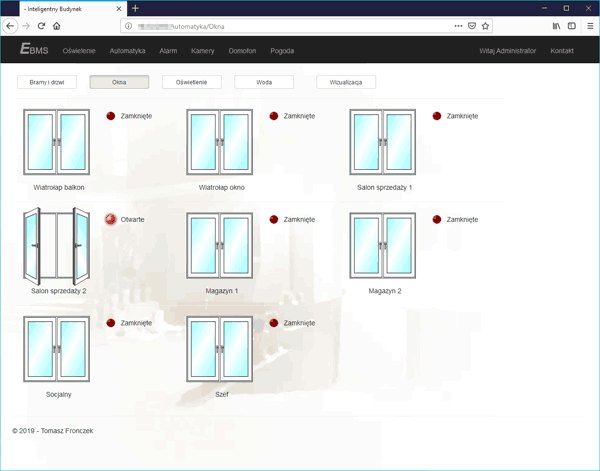Click the EBMS logo
Screen dimensions: 600x471
click(x=34, y=50)
